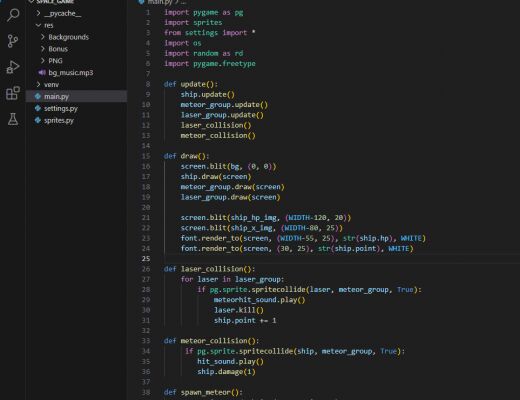The image size is (520, 400).
Task: Click 'laser.kill()' line
Action: (x=239, y=310)
